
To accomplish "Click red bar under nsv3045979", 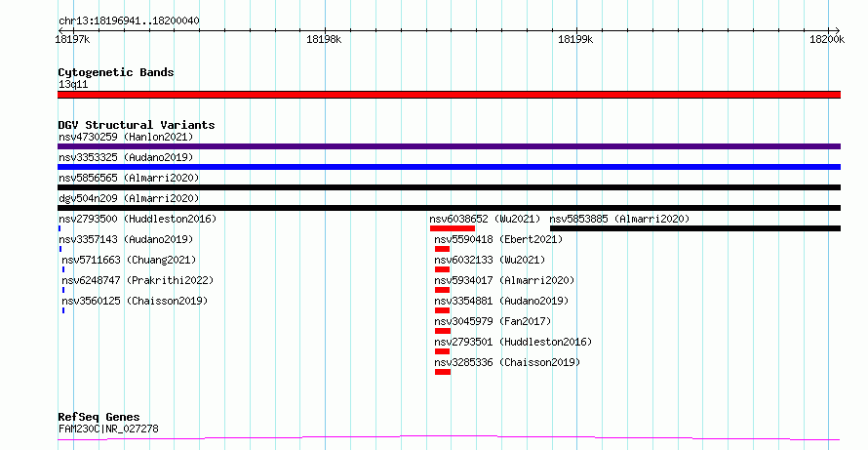I will click(x=443, y=331).
